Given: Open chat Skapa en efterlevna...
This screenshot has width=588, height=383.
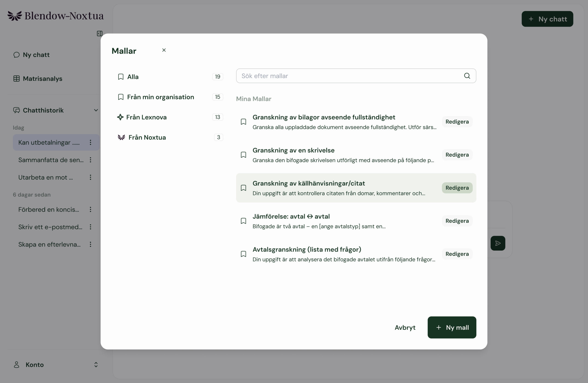Looking at the screenshot, I should [x=49, y=245].
